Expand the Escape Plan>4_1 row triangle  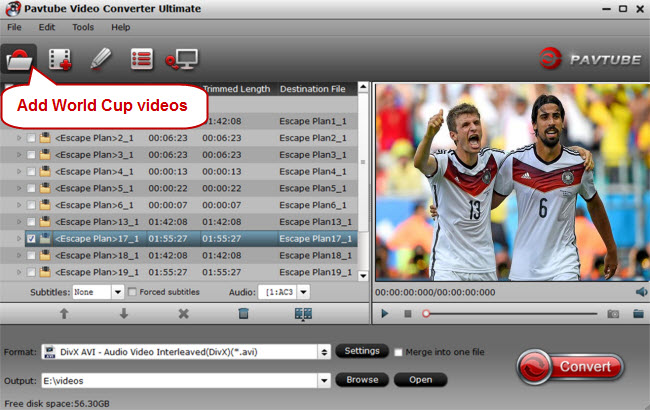(x=19, y=171)
